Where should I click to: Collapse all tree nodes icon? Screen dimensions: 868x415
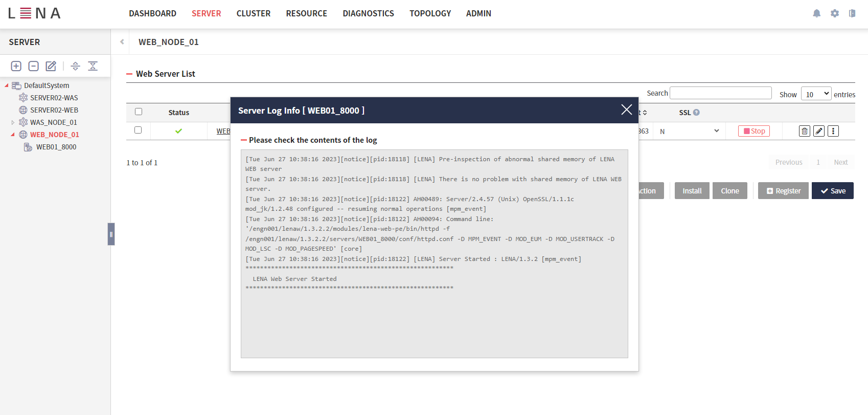[x=93, y=66]
